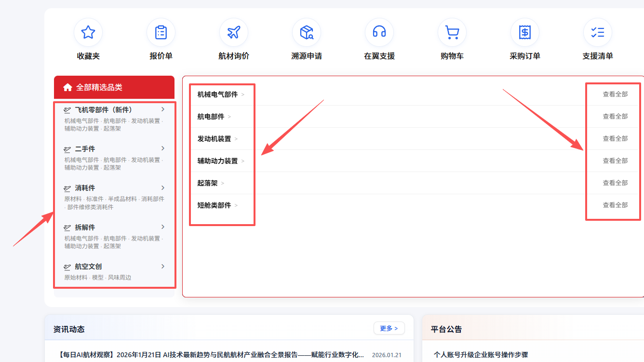Select the 消耗件 category

85,188
